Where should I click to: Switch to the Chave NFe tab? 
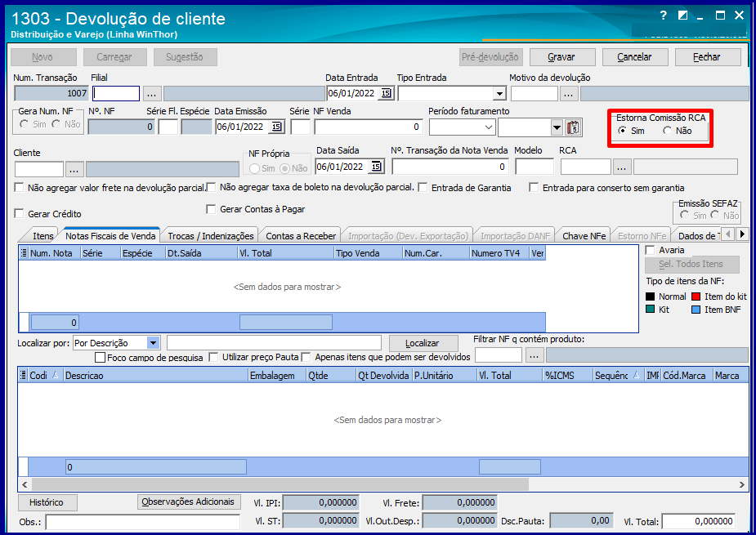pyautogui.click(x=584, y=236)
